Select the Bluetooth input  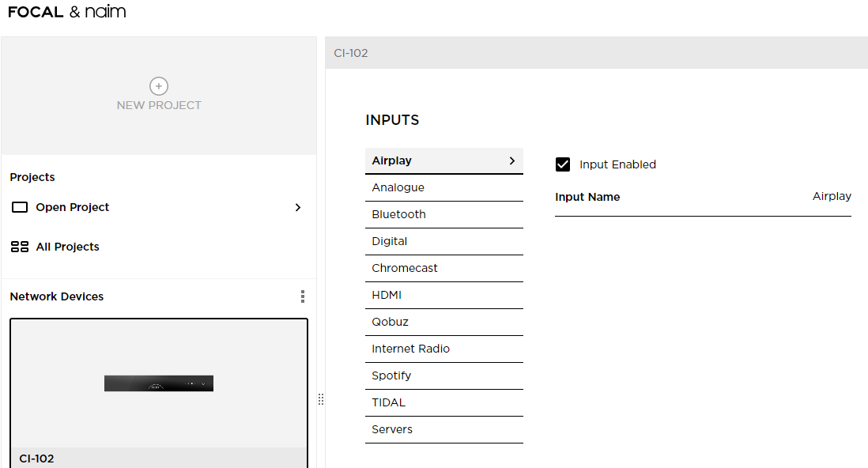coord(444,214)
